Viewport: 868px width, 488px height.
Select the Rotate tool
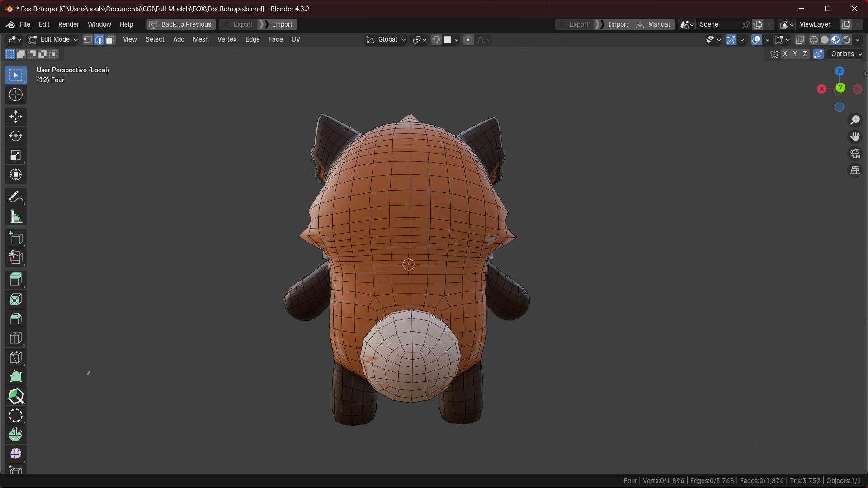16,136
